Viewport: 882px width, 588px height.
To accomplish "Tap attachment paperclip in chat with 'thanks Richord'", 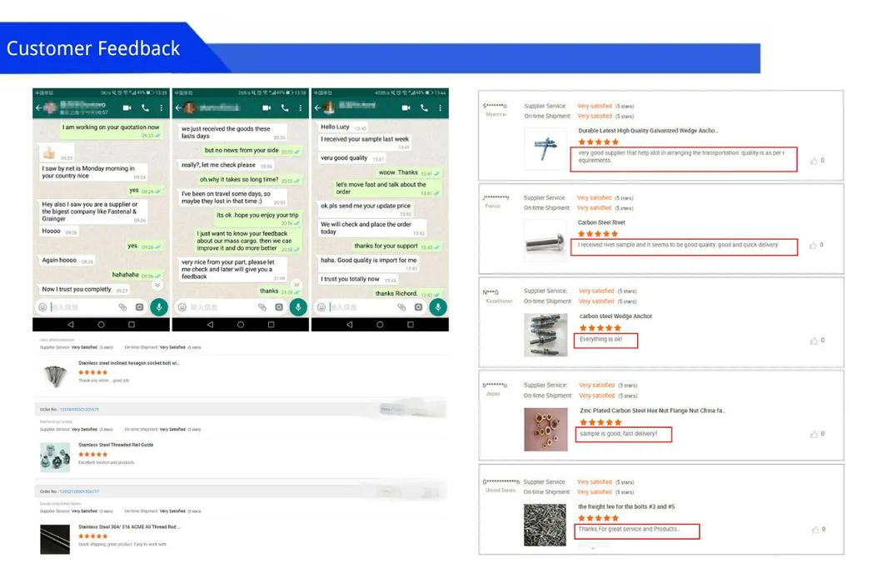I will (x=401, y=307).
